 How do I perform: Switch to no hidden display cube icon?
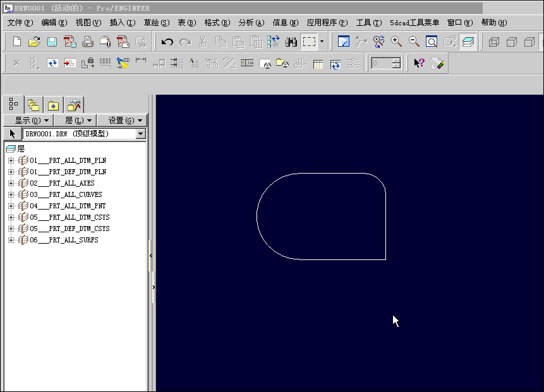(529, 42)
